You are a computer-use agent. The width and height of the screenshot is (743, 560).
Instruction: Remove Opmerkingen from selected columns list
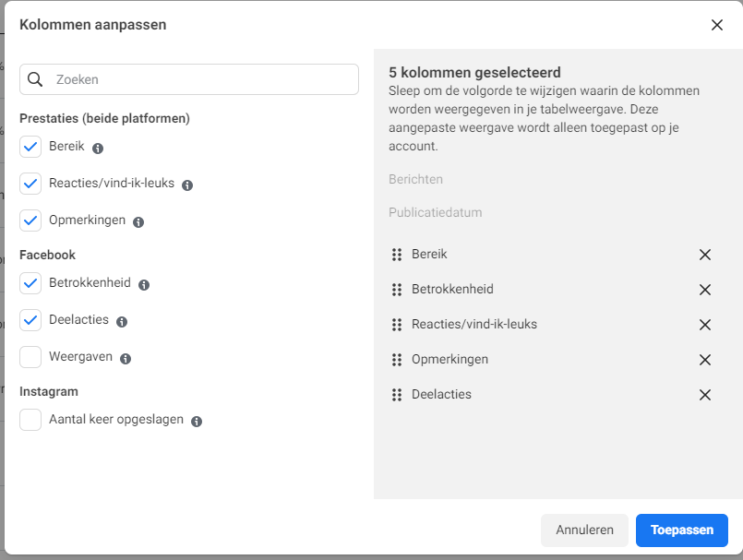(x=705, y=360)
